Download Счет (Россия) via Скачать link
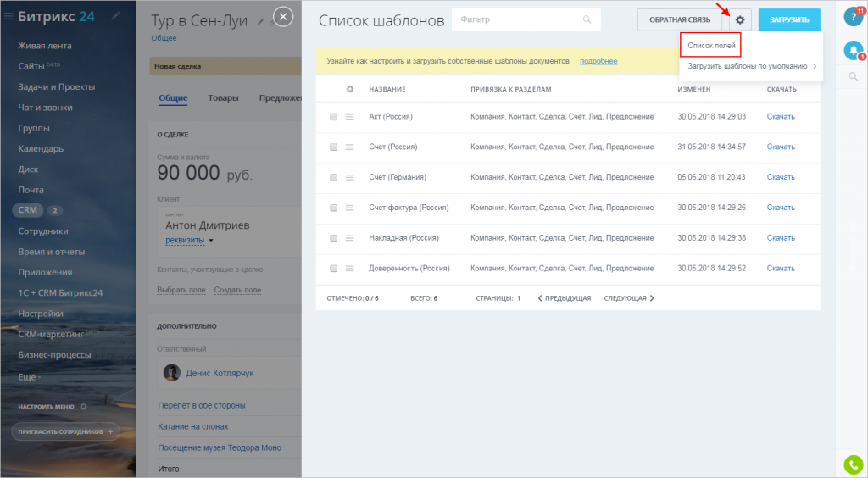Image resolution: width=868 pixels, height=478 pixels. 781,147
